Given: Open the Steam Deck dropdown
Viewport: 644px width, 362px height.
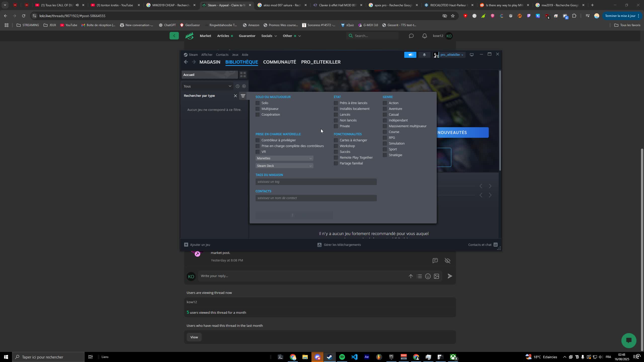Looking at the screenshot, I should [284, 166].
